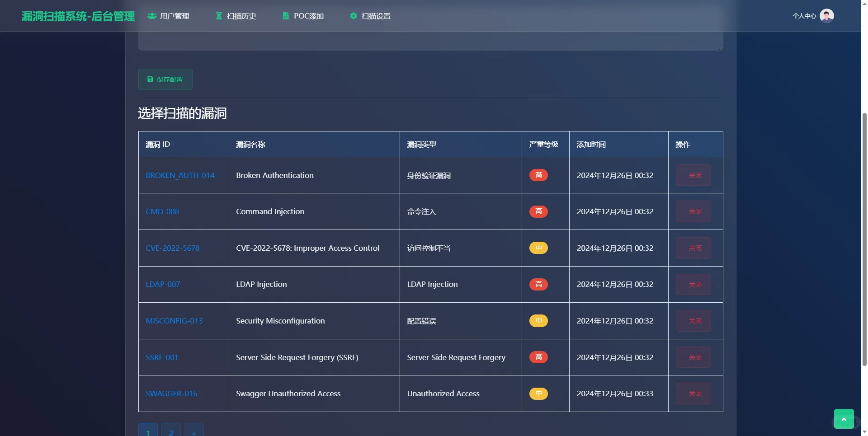The width and height of the screenshot is (868, 436).
Task: Click inside the configuration text area
Action: click(430, 41)
